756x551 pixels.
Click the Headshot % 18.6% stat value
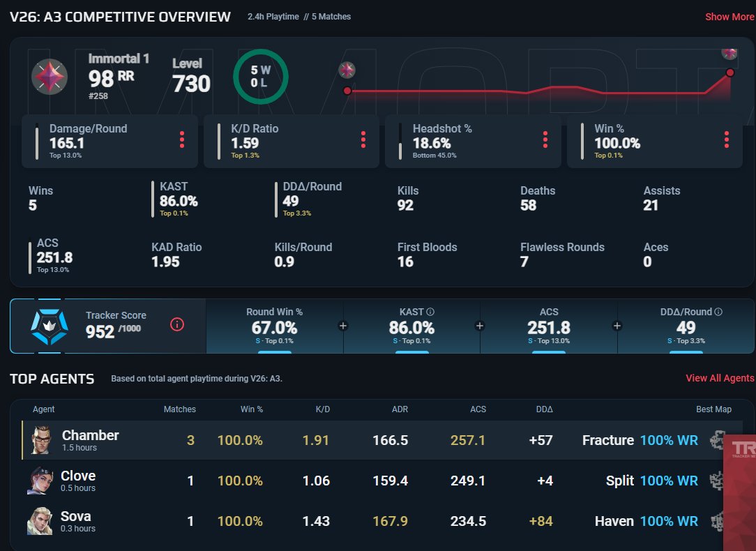[x=432, y=143]
